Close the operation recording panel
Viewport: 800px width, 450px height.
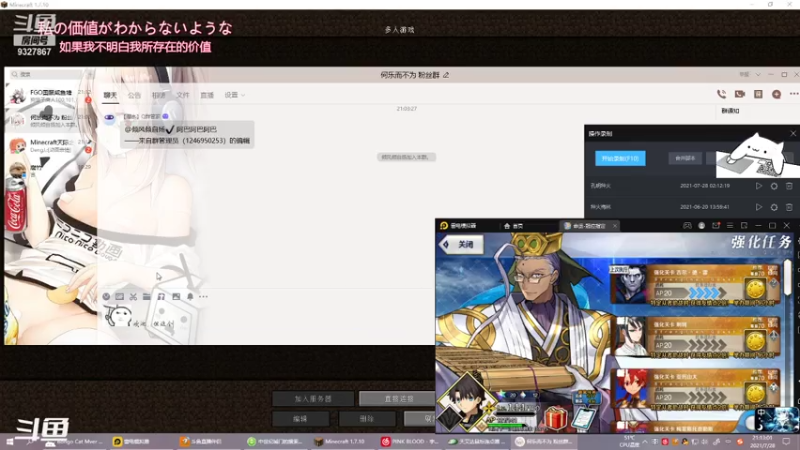[x=793, y=133]
